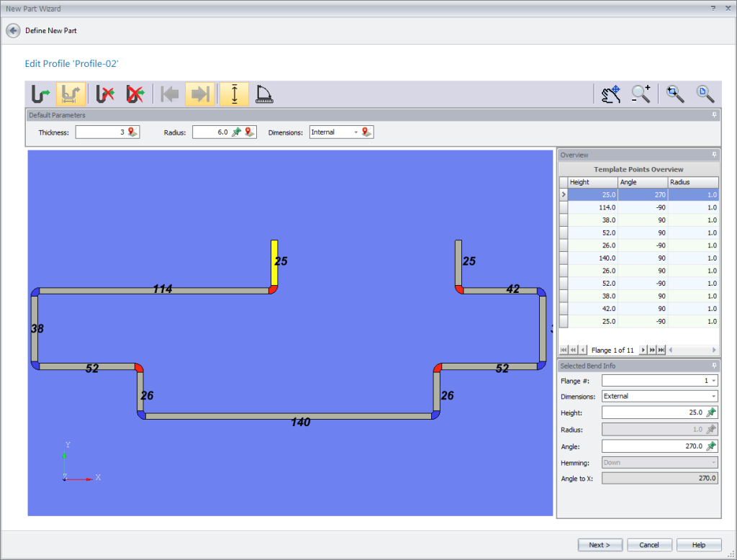Click the Angle column header
737x560 pixels.
[642, 182]
